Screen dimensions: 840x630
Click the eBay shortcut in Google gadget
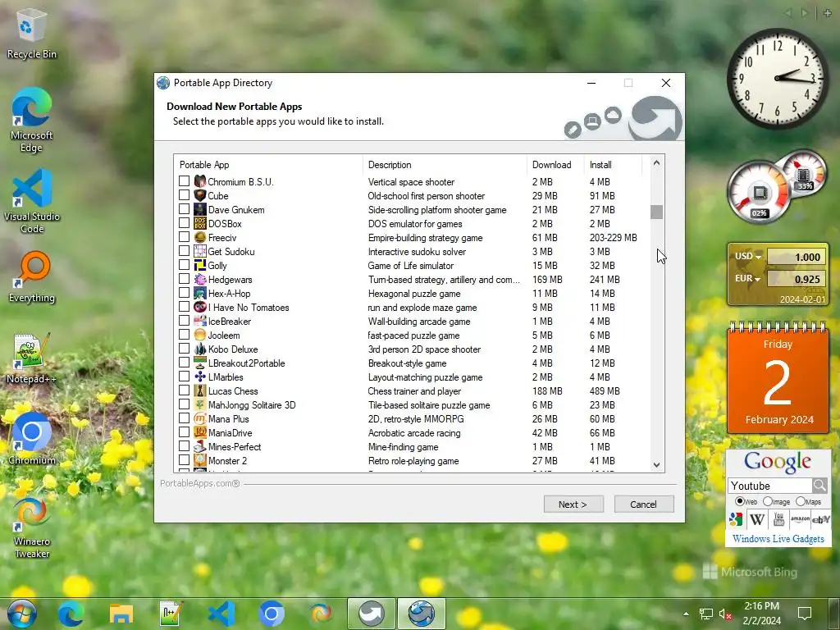(820, 519)
